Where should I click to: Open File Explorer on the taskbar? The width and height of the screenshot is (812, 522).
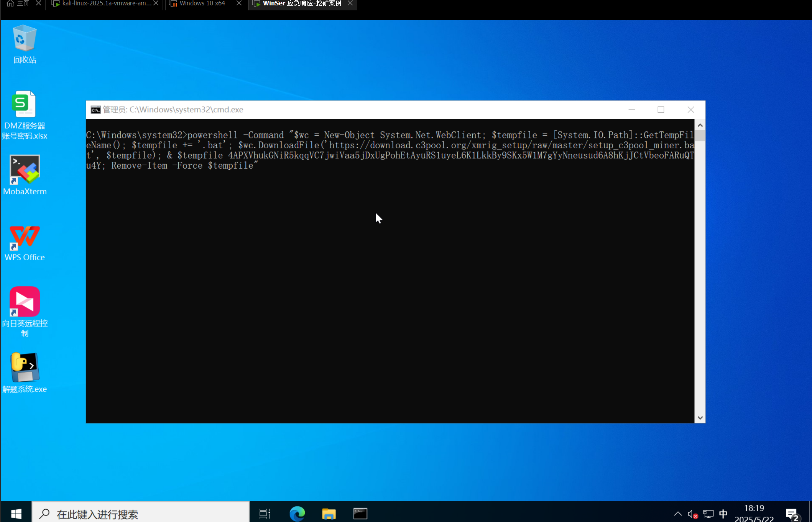click(x=329, y=513)
